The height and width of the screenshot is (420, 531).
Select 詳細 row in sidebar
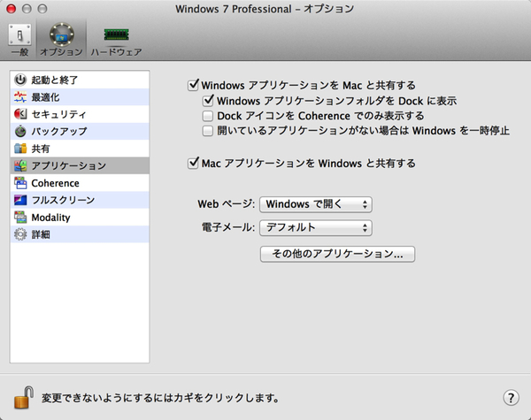(80, 234)
